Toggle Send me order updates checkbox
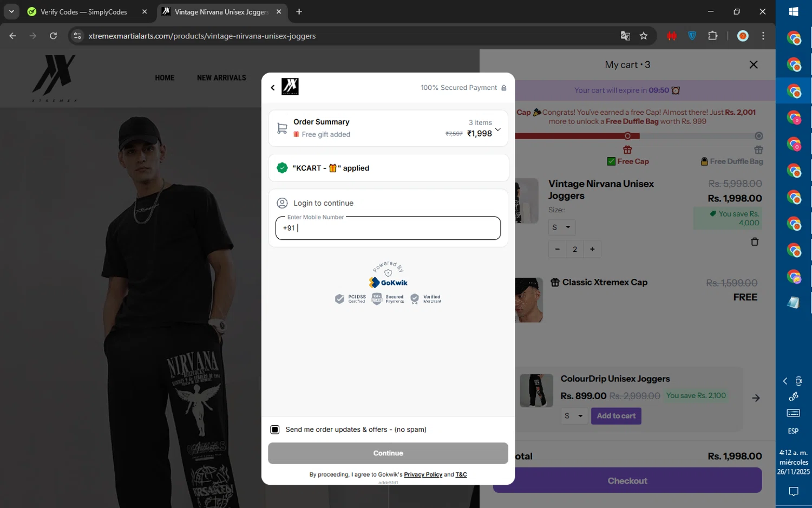This screenshot has width=812, height=508. click(x=275, y=429)
